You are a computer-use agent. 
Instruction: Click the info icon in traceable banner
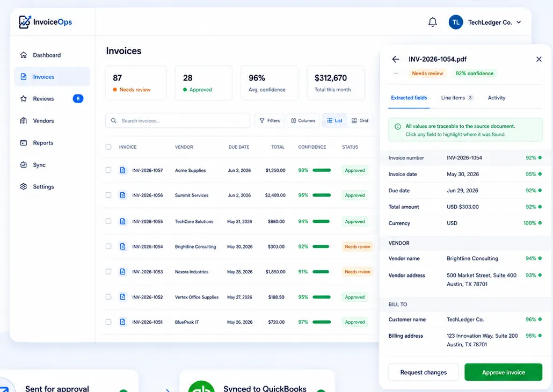click(x=397, y=126)
